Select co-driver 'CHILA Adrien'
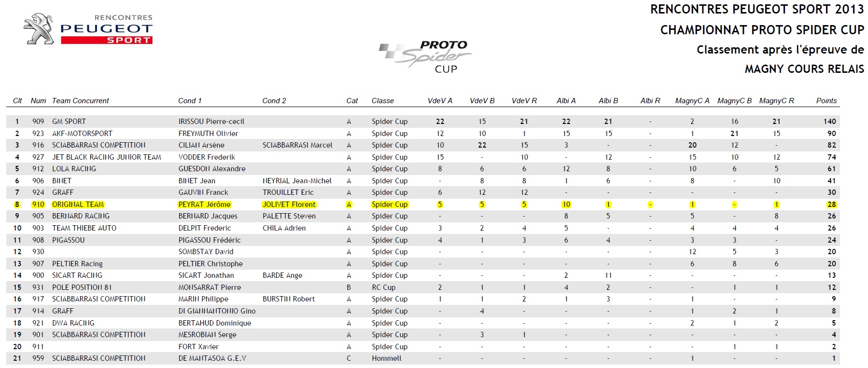 (284, 228)
